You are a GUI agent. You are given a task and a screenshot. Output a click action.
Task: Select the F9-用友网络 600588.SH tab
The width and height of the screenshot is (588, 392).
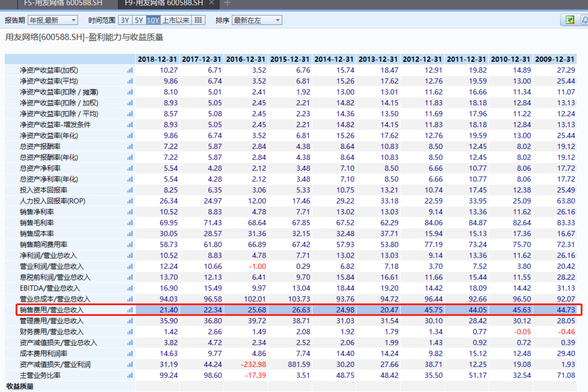pyautogui.click(x=163, y=3)
